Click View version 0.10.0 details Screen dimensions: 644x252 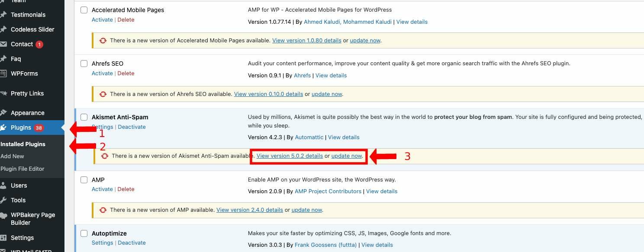[x=268, y=94]
